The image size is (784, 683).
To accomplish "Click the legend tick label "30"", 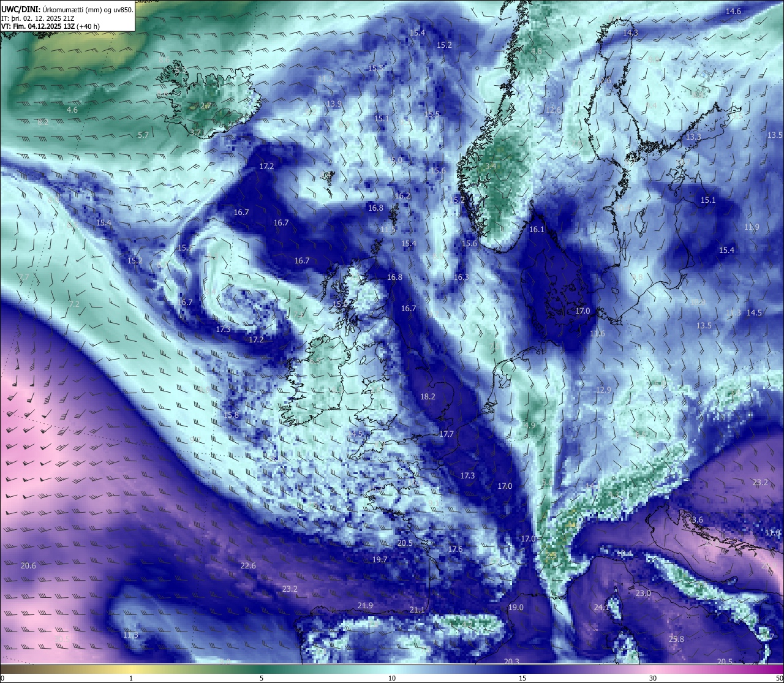I will tap(653, 678).
